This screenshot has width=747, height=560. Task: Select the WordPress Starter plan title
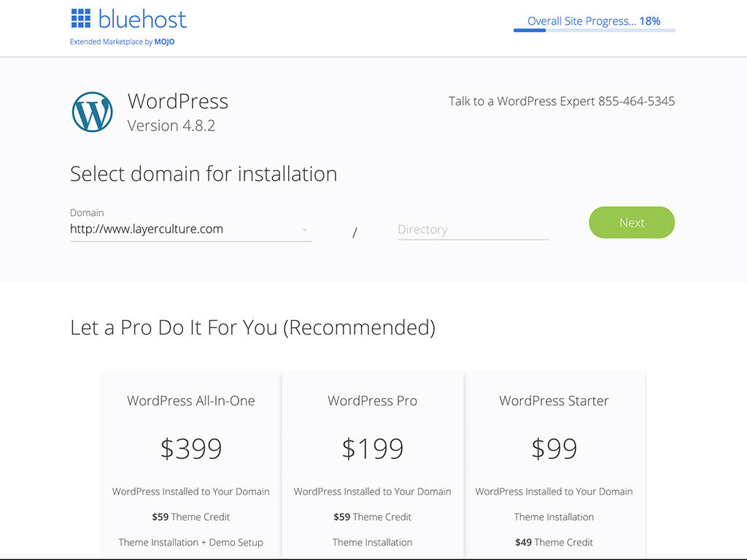pos(554,400)
